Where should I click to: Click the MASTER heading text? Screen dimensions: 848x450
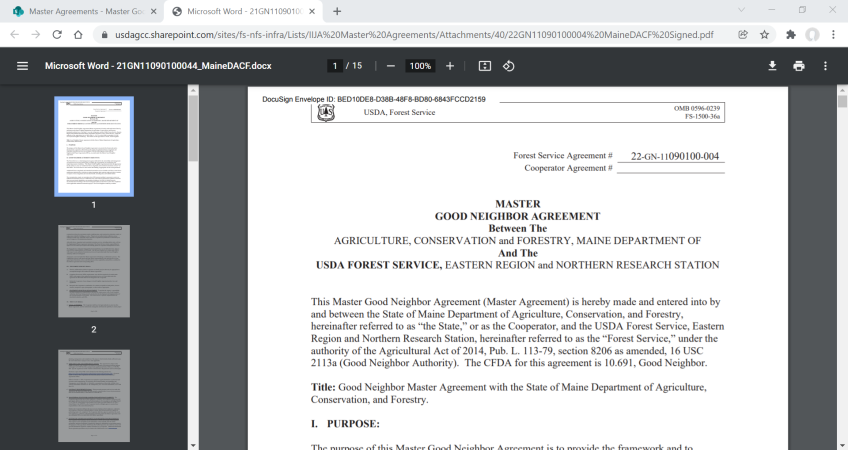click(518, 204)
